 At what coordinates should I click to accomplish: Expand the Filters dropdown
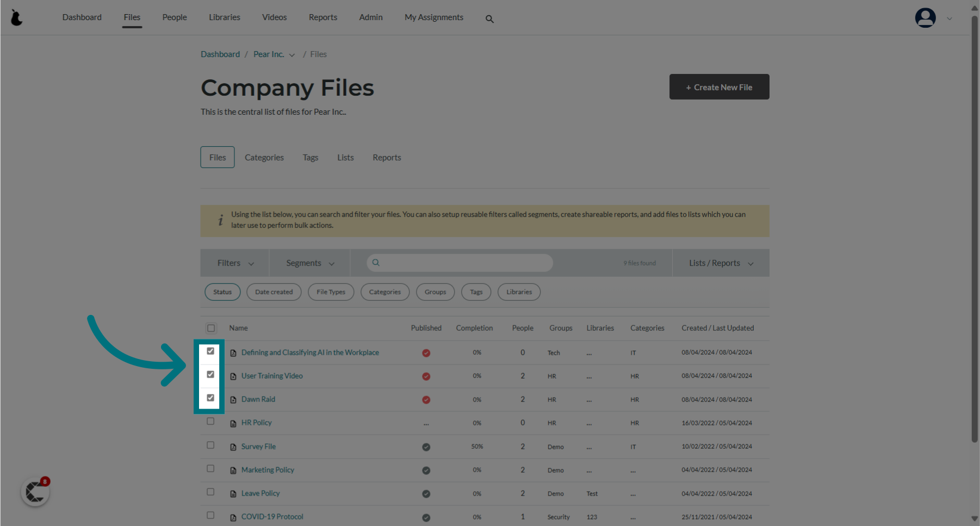pyautogui.click(x=235, y=263)
